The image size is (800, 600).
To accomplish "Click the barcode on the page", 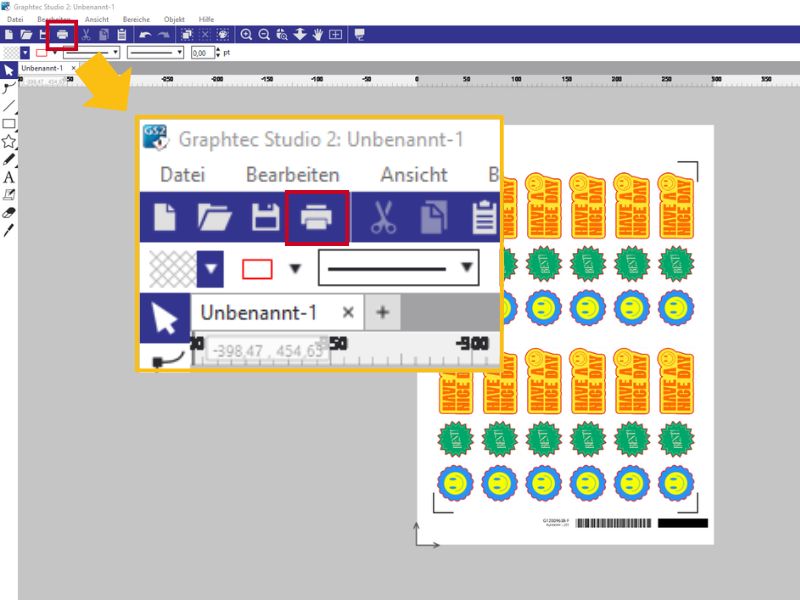I will click(613, 523).
